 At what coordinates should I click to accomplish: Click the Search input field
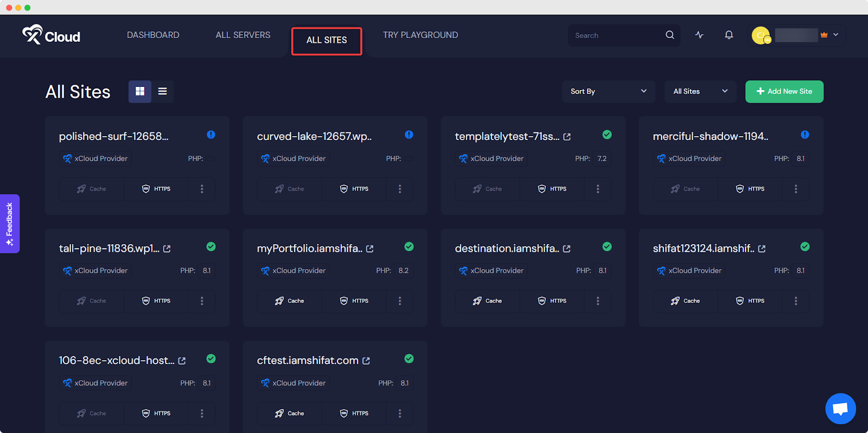[x=616, y=35]
